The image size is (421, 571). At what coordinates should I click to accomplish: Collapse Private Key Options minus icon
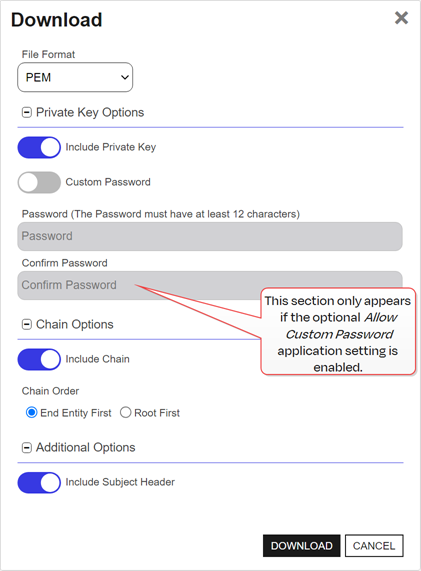coord(27,113)
